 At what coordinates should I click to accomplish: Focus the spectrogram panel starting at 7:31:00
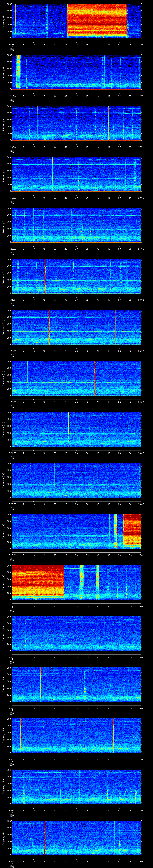coord(76,786)
